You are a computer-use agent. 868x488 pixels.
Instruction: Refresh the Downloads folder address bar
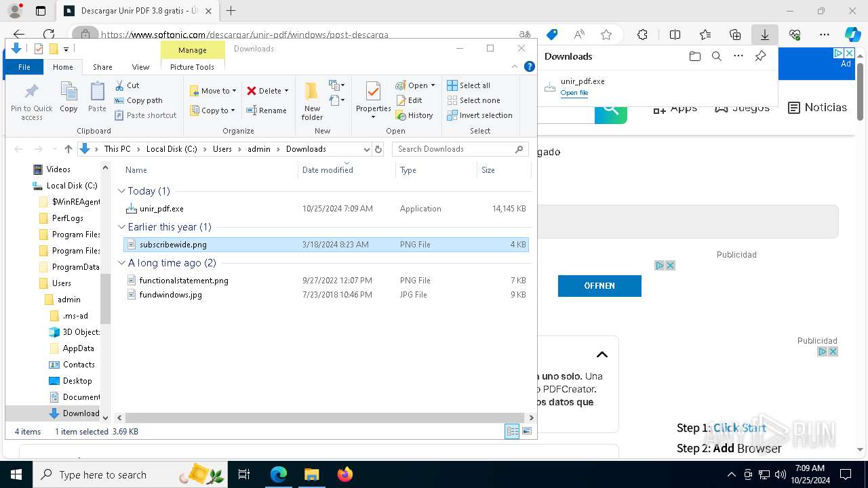pyautogui.click(x=378, y=149)
